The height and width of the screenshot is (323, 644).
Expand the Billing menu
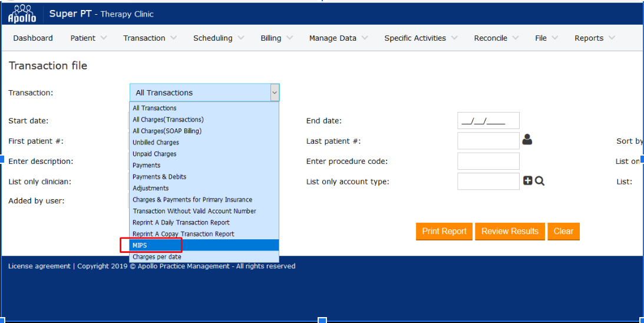[276, 38]
